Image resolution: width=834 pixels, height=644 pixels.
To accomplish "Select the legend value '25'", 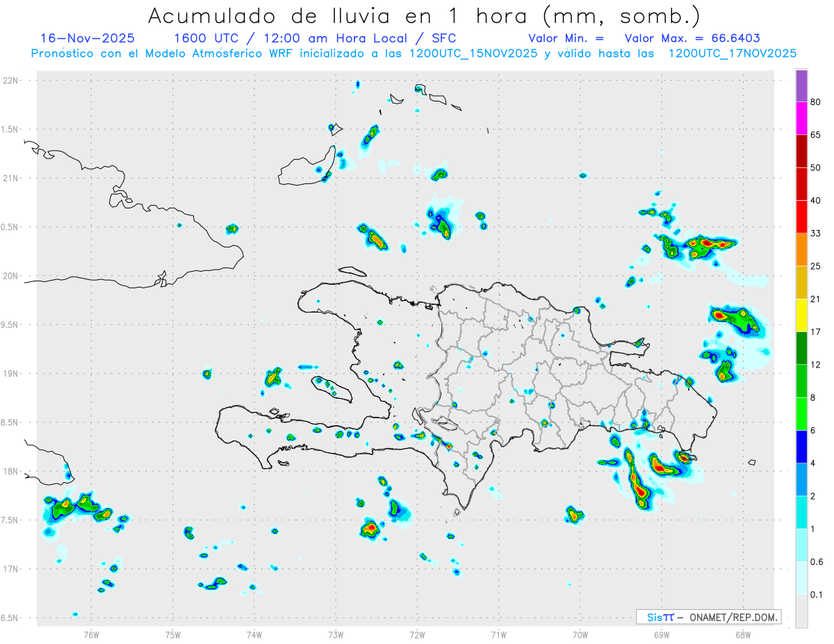I will [x=816, y=266].
